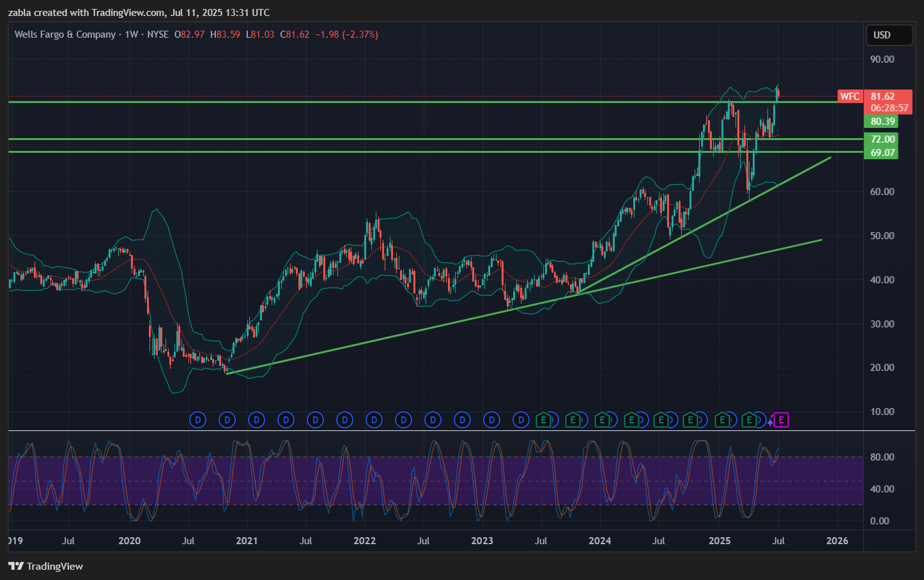
Task: Open the USD currency selector
Action: [x=889, y=35]
